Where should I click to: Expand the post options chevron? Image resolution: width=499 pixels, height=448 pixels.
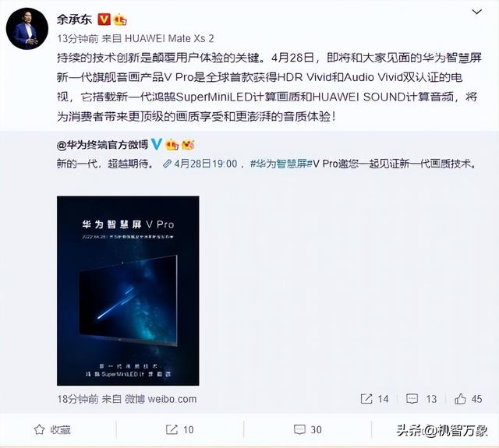(476, 12)
